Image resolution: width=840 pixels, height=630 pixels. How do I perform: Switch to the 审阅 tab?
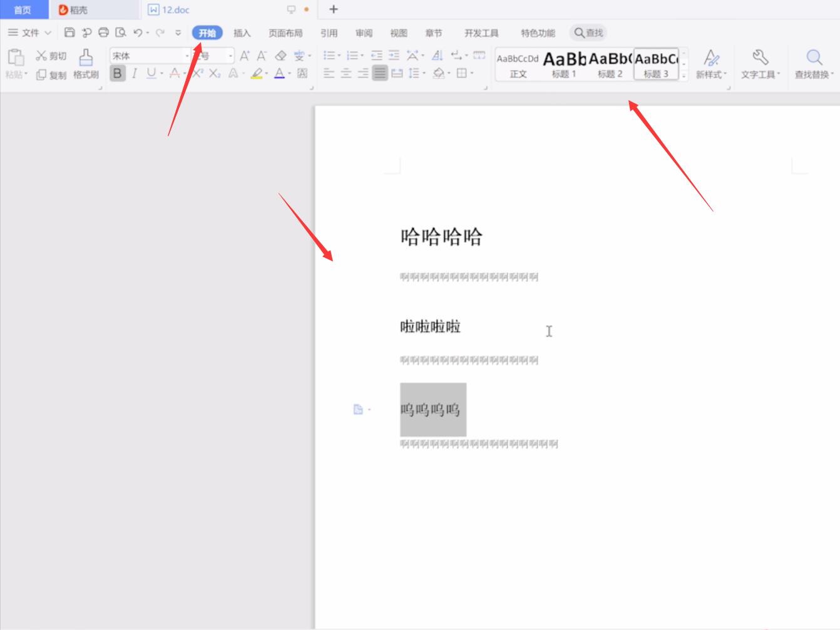364,33
